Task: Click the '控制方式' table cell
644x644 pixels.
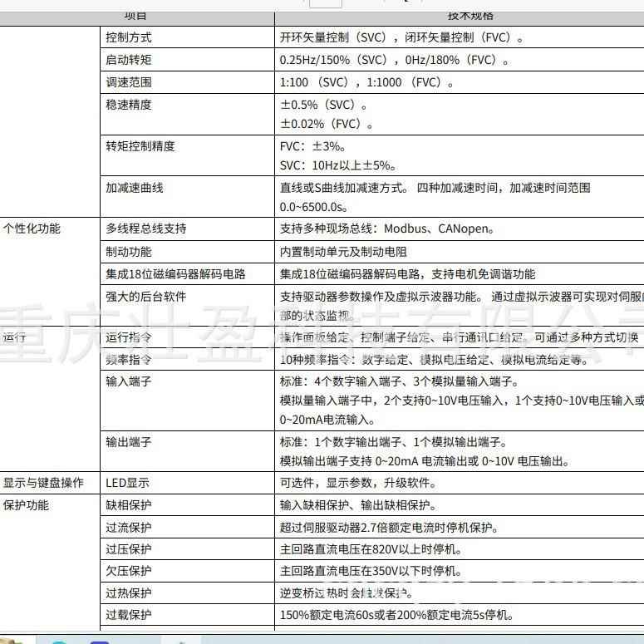Action: 187,37
